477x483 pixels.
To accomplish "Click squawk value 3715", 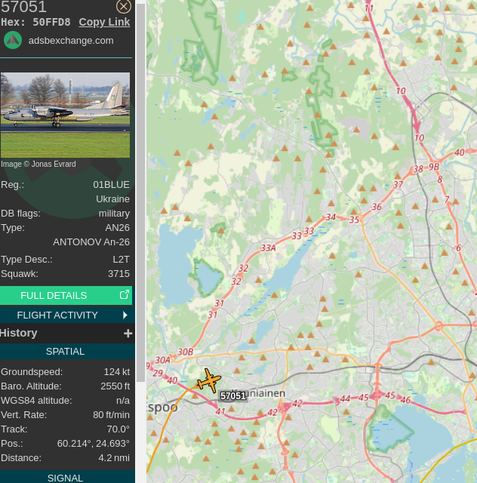I will coord(119,274).
